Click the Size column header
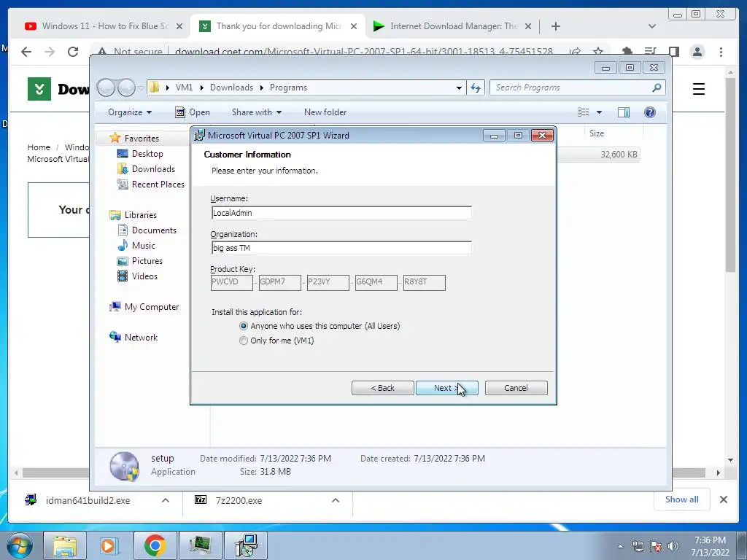This screenshot has width=747, height=560. tap(597, 133)
